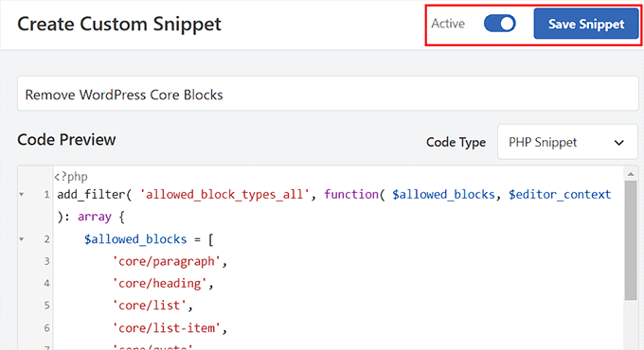Screen dimensions: 644x350
Task: Click the 'core/list-item' code line
Action: [170, 328]
